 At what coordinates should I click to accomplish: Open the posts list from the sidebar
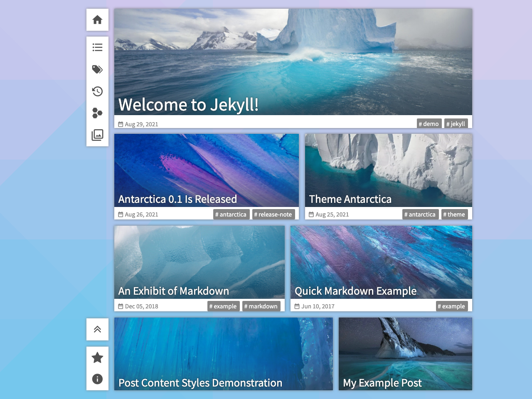pyautogui.click(x=97, y=47)
